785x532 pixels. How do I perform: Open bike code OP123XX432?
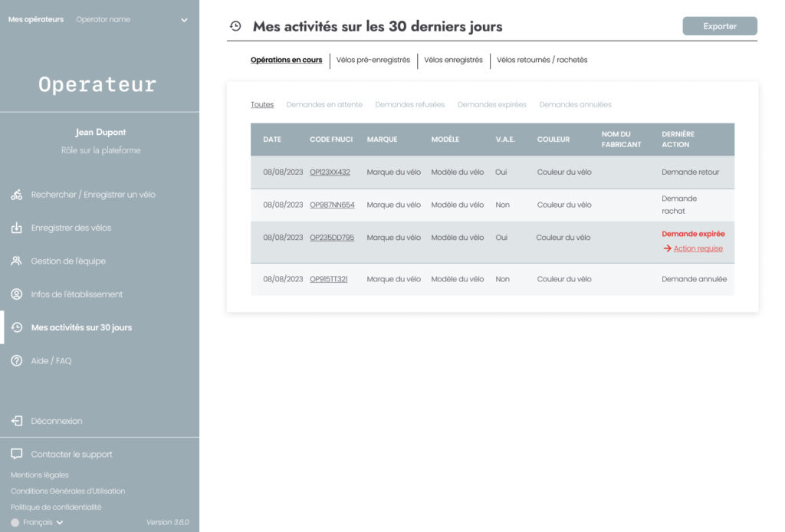coord(330,172)
